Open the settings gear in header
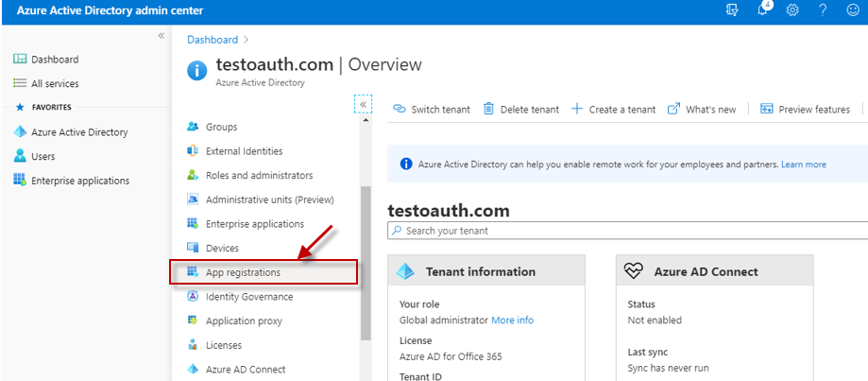The image size is (868, 381). click(x=792, y=10)
